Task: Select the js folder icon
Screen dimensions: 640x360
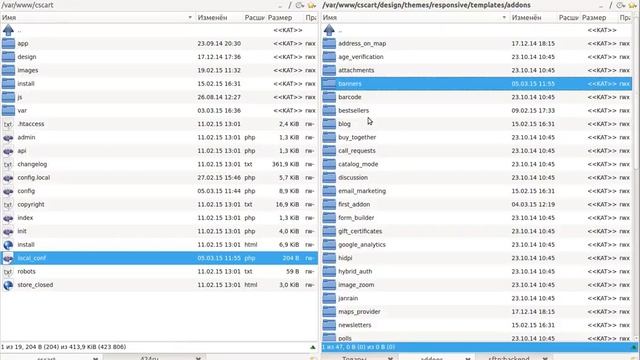Action: pos(8,97)
